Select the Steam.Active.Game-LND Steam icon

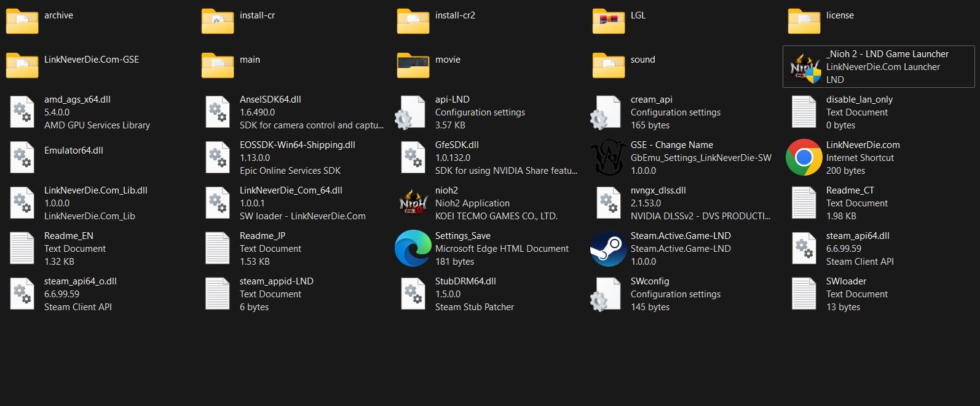click(x=609, y=249)
